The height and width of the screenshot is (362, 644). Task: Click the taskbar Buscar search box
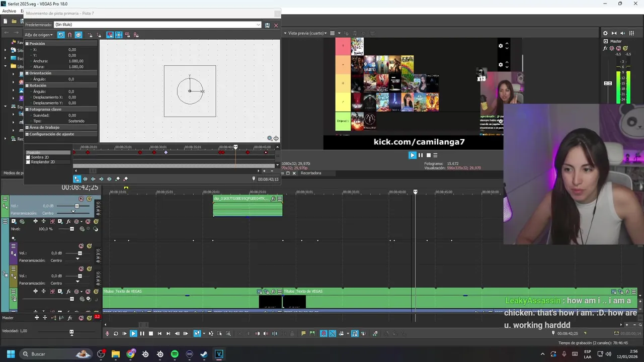point(56,354)
